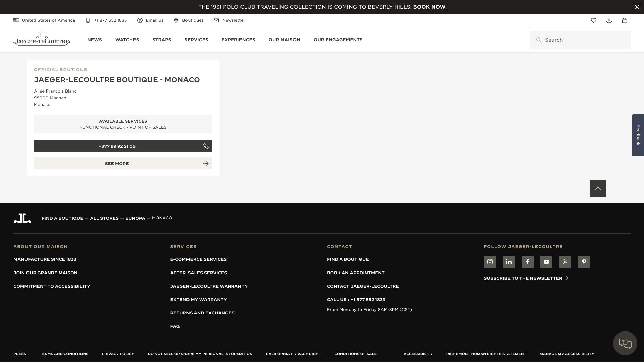
Task: Click the scroll-to-top arrow button
Action: [598, 189]
